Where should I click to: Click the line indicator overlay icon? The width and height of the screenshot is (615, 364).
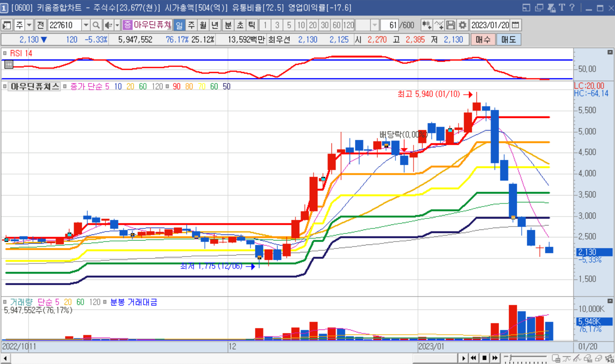click(439, 25)
